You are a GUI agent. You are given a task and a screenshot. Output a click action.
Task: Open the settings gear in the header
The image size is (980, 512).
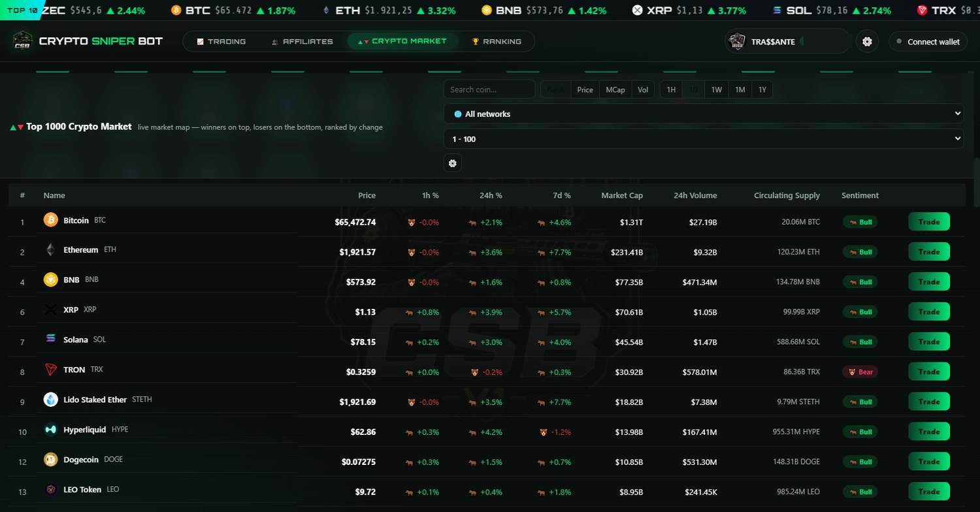(867, 41)
